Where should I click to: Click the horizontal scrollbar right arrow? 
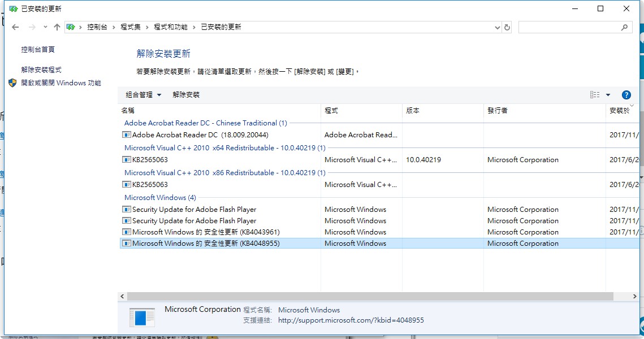634,296
